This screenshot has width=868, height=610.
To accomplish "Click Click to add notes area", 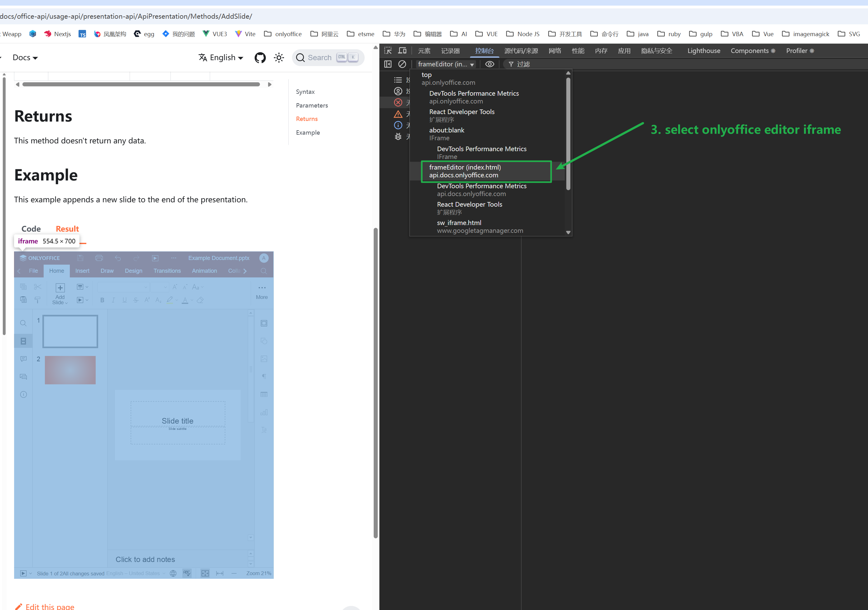I will click(x=145, y=559).
